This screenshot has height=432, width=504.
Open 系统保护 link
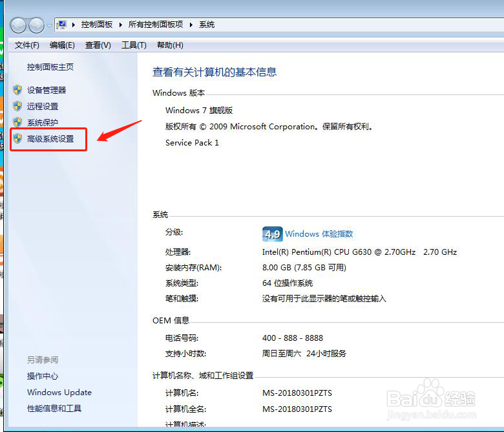(x=43, y=123)
